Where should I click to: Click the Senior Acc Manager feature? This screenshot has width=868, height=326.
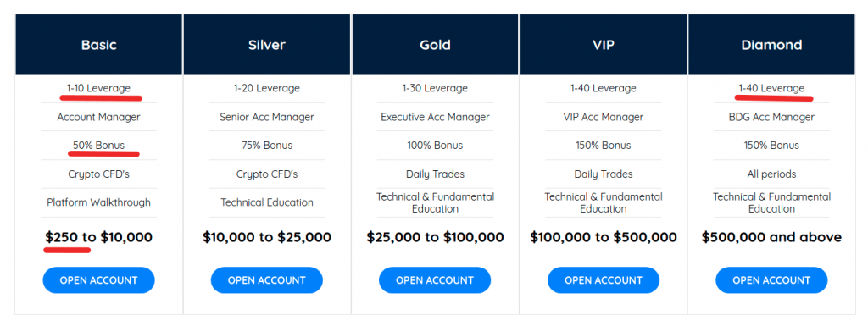tap(267, 117)
